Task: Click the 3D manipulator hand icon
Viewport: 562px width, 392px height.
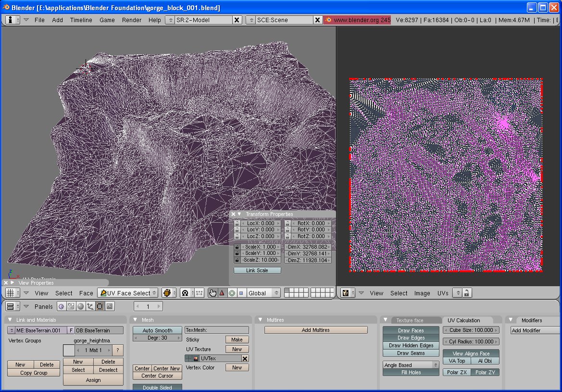Action: 212,293
